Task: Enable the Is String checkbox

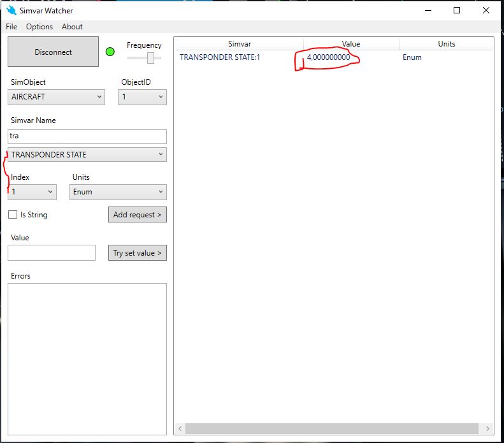Action: coord(13,215)
